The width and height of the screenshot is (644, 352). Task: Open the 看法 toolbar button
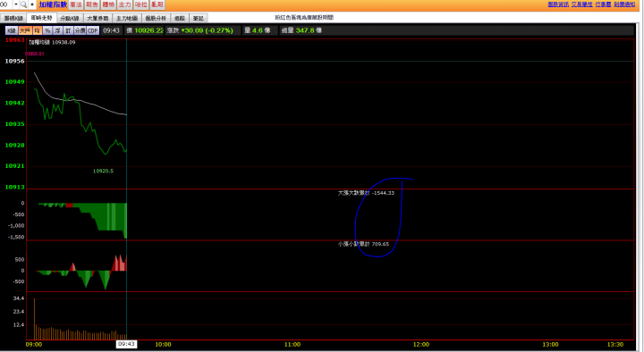[76, 4]
